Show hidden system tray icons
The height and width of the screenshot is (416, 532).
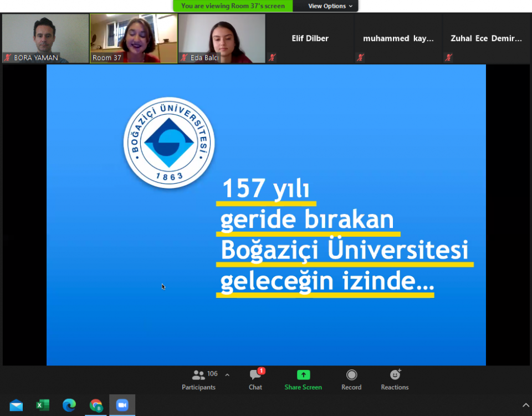point(525,405)
